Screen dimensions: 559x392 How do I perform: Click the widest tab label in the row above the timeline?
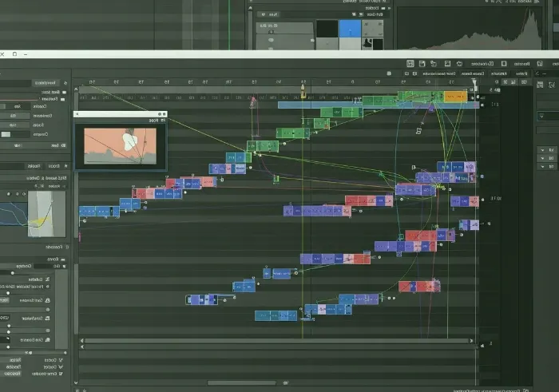(x=439, y=73)
